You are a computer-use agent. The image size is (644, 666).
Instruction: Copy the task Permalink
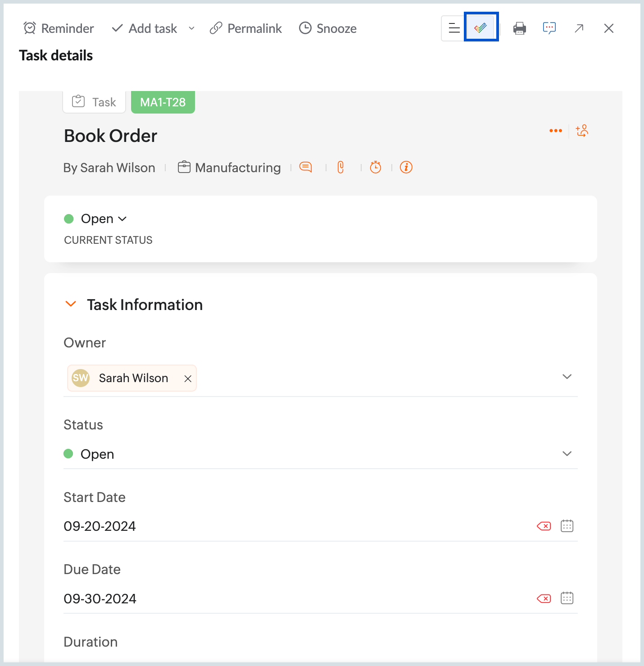[x=245, y=28]
